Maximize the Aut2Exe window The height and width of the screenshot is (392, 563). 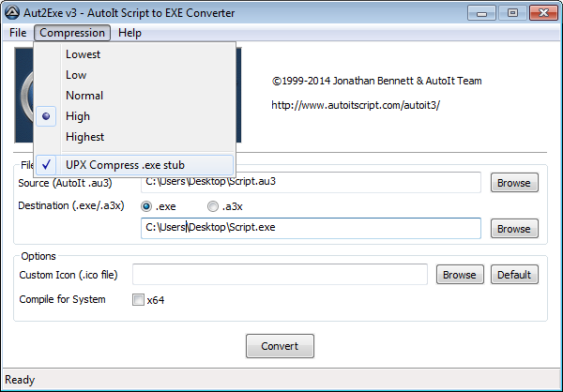(512, 13)
